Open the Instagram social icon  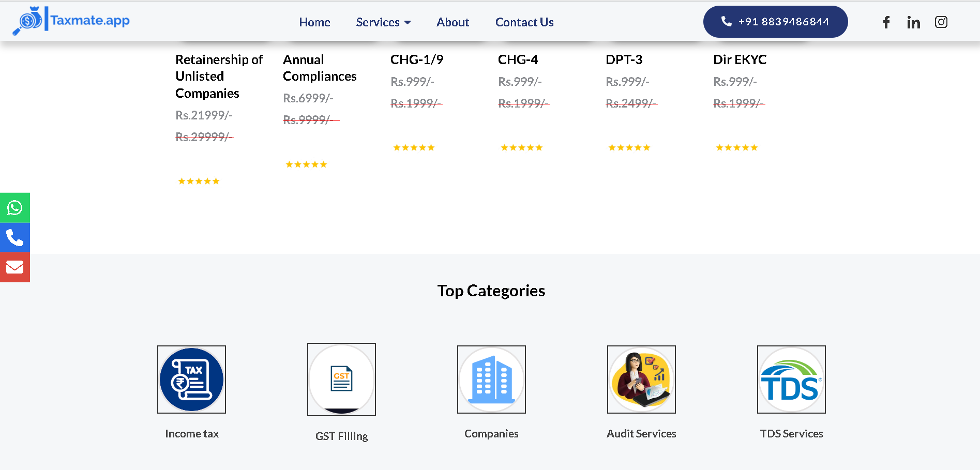click(x=941, y=22)
